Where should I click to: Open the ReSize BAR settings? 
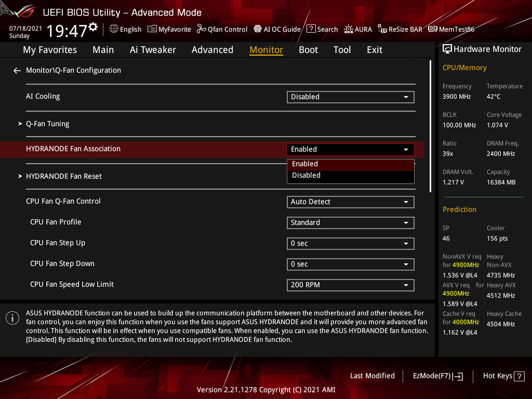click(400, 29)
